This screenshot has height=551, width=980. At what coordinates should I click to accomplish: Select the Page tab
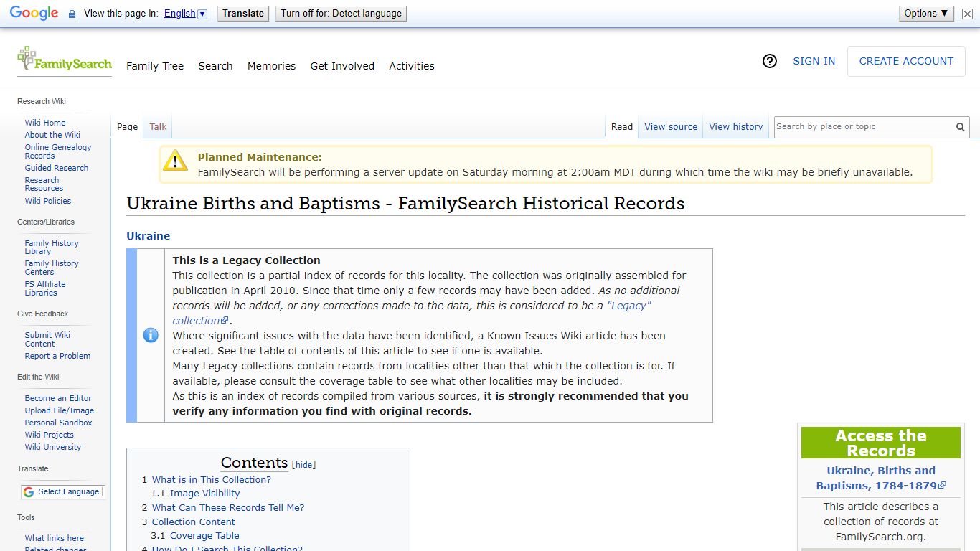pyautogui.click(x=127, y=127)
